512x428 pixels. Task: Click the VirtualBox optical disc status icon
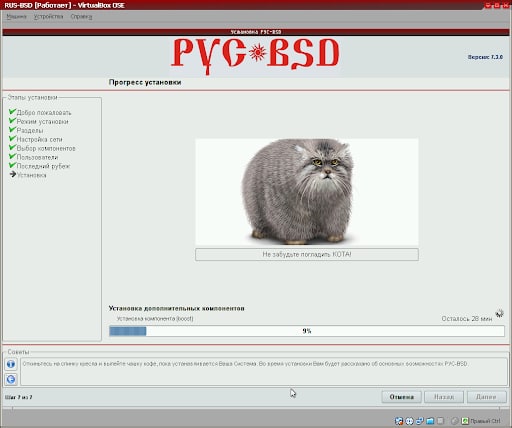point(409,421)
